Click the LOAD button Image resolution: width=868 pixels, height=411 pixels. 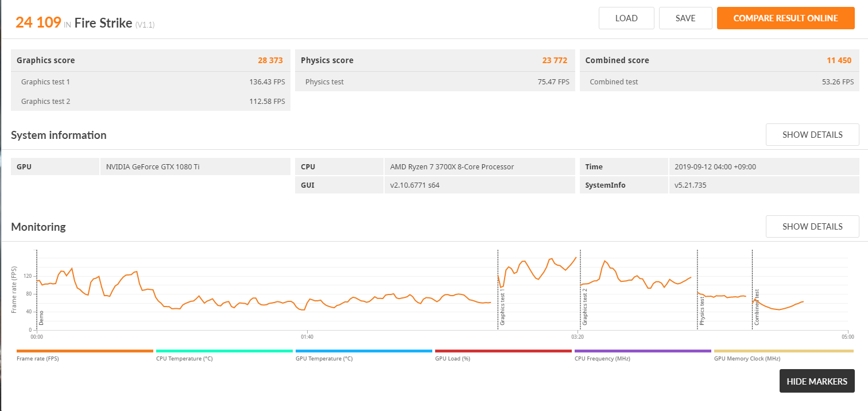[626, 18]
